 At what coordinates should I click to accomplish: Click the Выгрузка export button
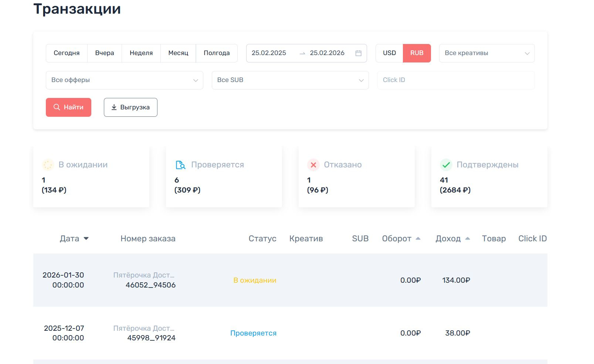pyautogui.click(x=130, y=108)
